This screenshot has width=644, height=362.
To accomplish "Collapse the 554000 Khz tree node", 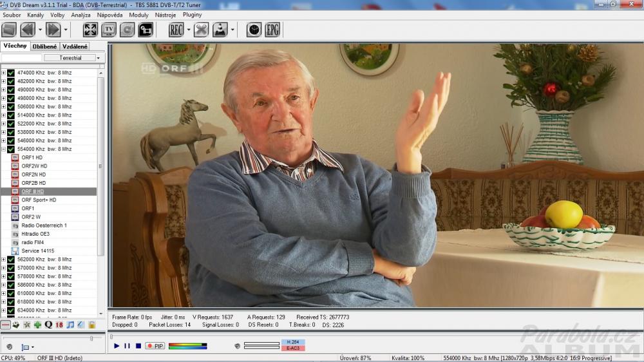I will [x=3, y=149].
